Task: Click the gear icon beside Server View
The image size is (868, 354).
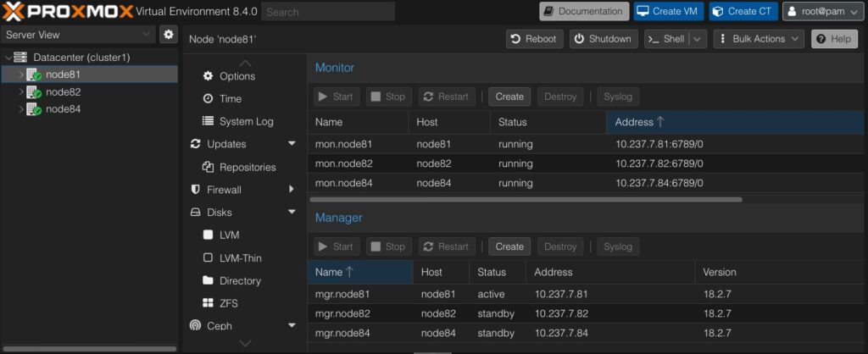Action: (x=169, y=34)
